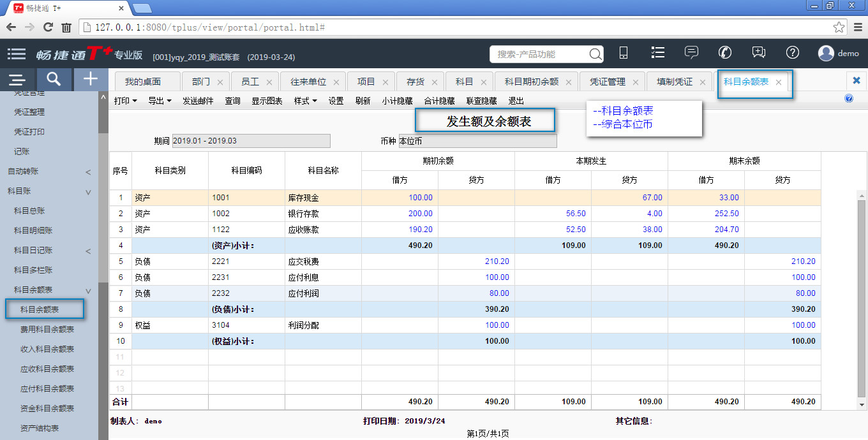The height and width of the screenshot is (440, 868).
Task: Open the task list icon in header
Action: (657, 54)
